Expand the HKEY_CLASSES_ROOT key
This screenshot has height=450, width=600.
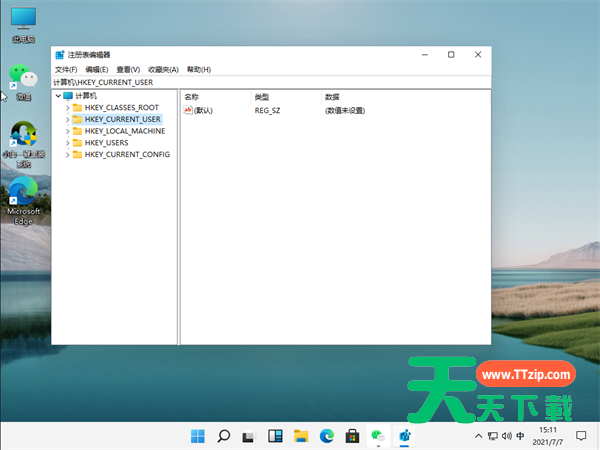point(67,107)
